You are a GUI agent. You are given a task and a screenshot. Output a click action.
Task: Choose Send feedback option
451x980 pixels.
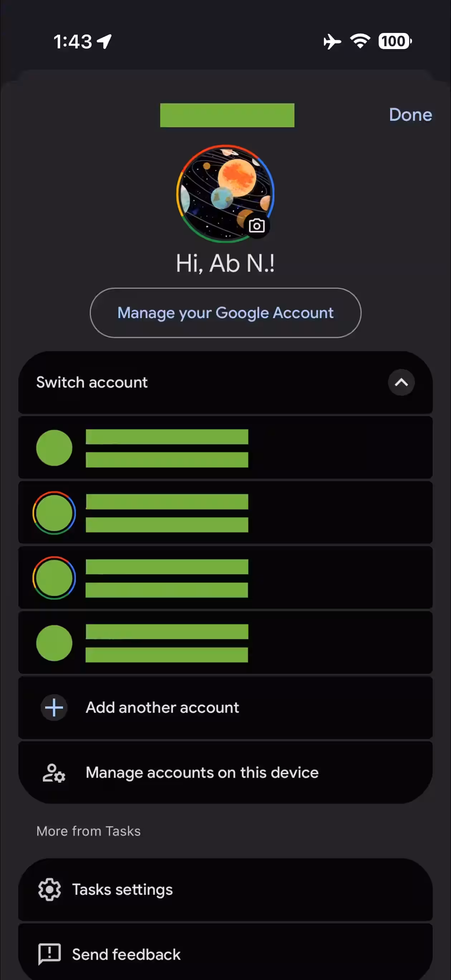126,954
